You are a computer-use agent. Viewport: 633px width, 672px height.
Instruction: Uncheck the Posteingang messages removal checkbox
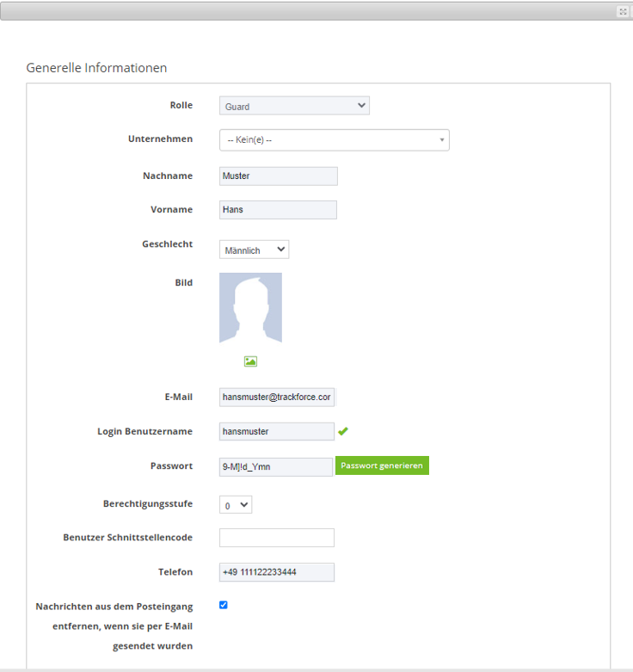point(223,605)
